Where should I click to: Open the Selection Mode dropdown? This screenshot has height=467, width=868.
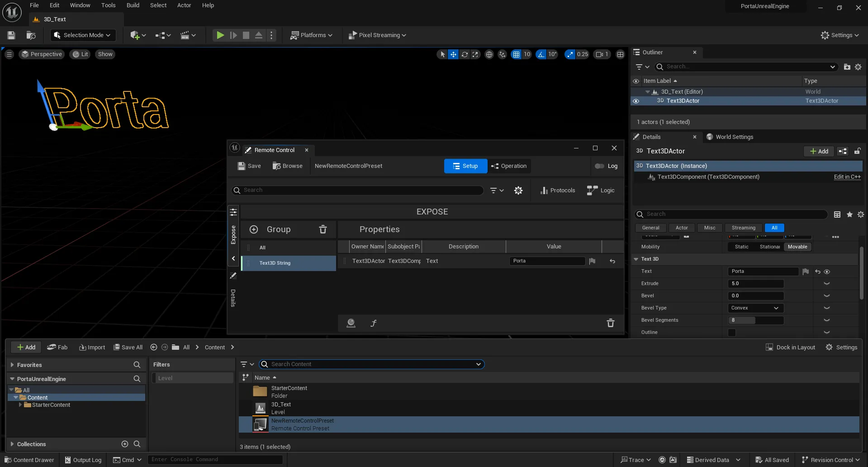pos(83,35)
